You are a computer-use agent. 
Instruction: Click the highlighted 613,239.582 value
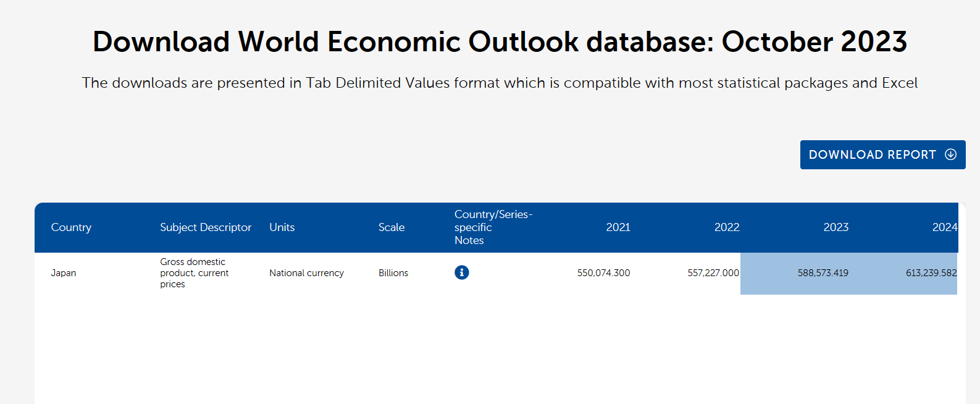coord(931,273)
